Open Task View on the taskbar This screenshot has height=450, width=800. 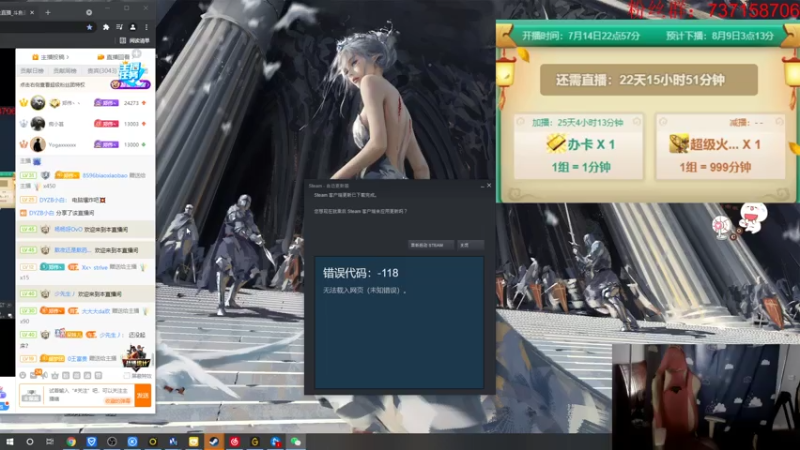click(x=49, y=441)
